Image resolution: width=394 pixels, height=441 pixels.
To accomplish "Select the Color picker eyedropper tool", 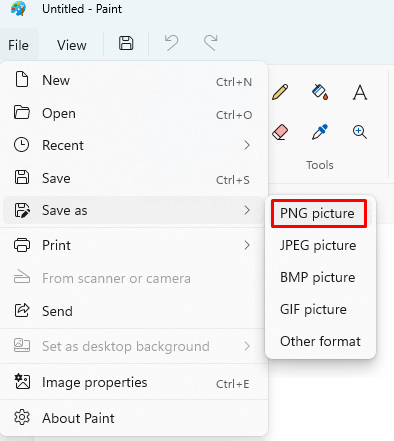I will click(320, 132).
